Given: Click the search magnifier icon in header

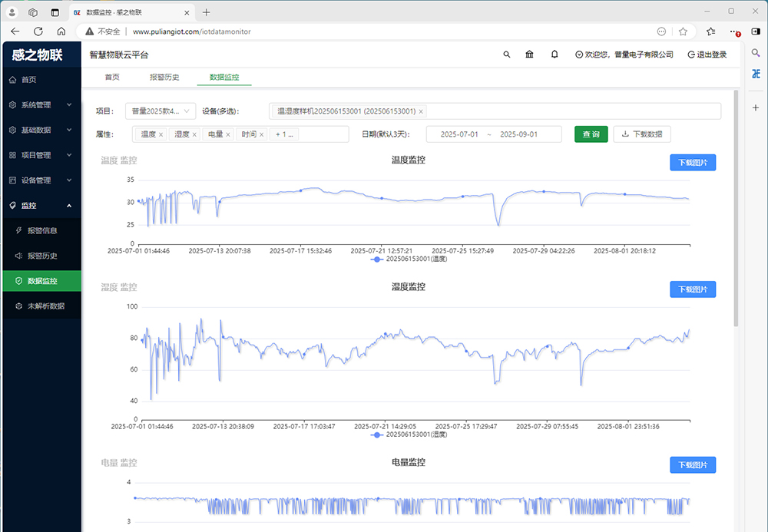Looking at the screenshot, I should coord(506,55).
